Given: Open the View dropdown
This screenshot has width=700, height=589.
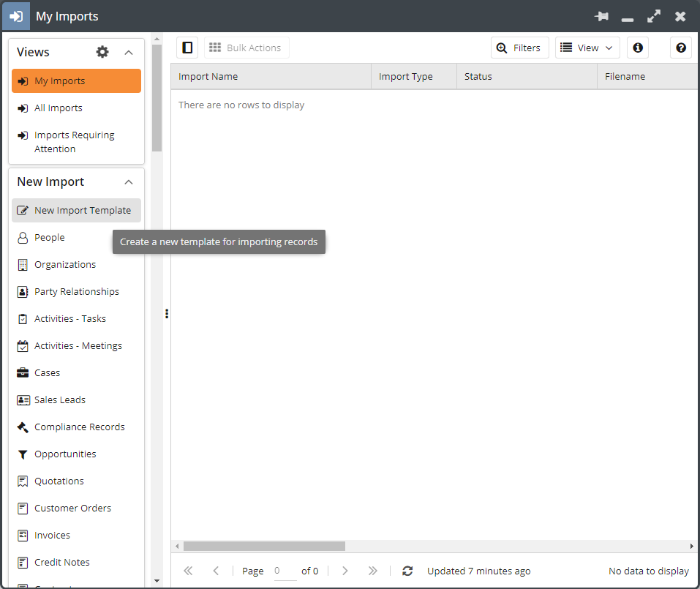Looking at the screenshot, I should (x=587, y=48).
